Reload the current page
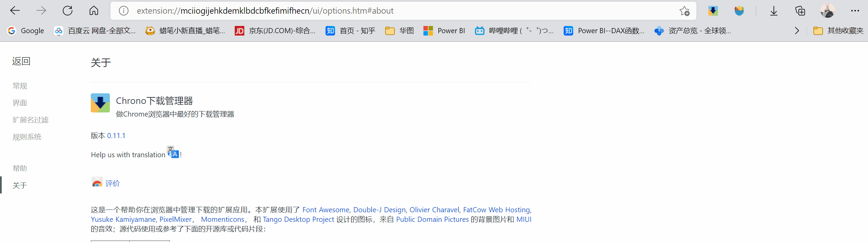The width and height of the screenshot is (868, 242). coord(68,11)
